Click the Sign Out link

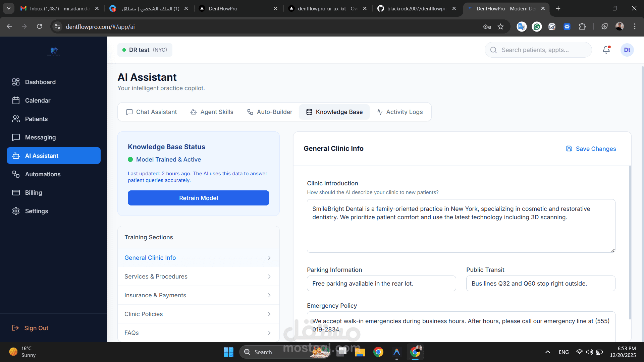[x=30, y=328]
